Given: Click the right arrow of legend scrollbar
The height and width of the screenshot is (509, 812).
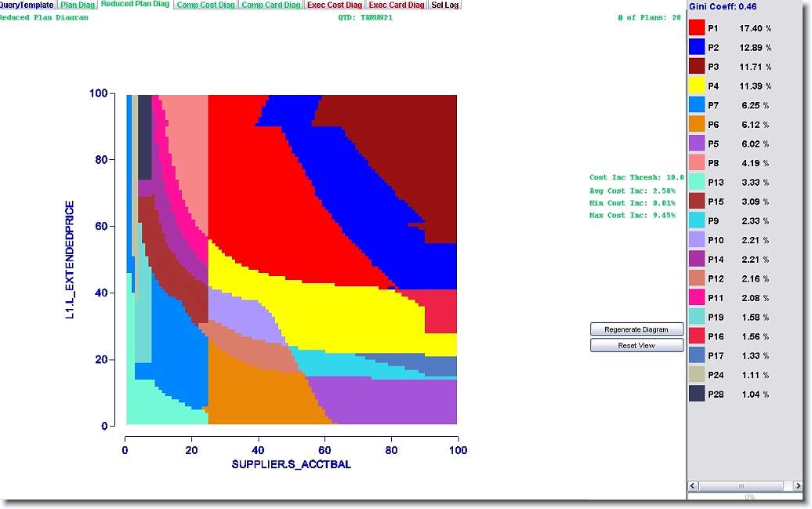Looking at the screenshot, I should (x=798, y=486).
